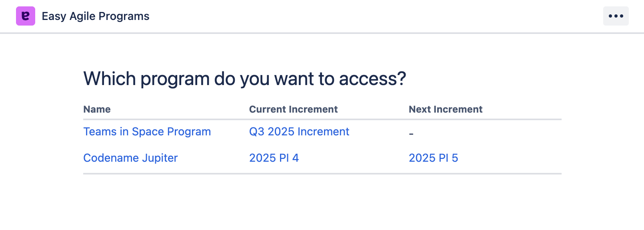The image size is (644, 230).
Task: Access the first program listed in the table
Action: [x=147, y=132]
